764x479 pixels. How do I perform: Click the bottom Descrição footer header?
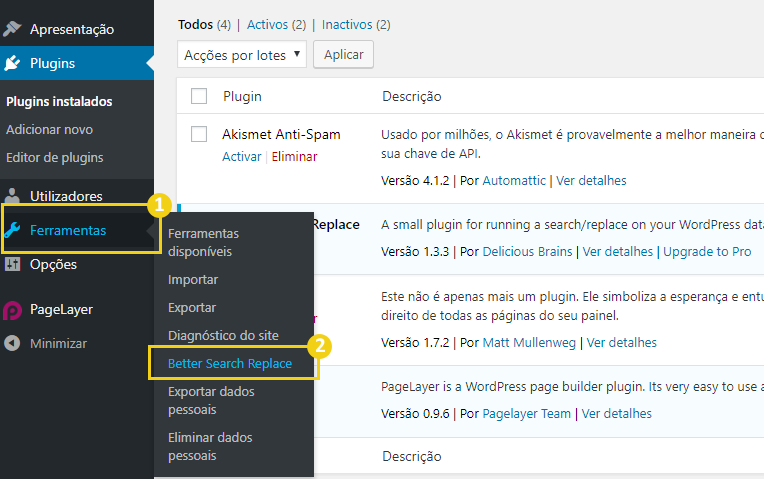[x=411, y=456]
